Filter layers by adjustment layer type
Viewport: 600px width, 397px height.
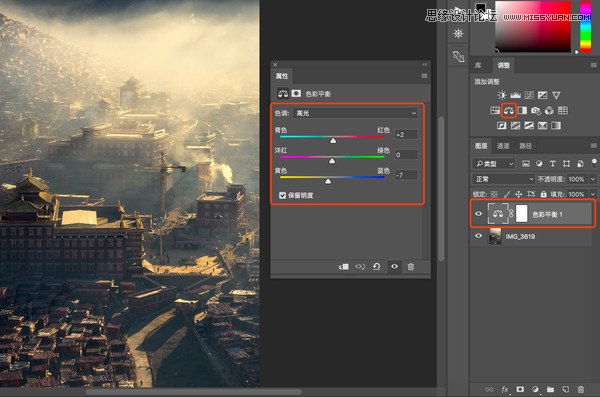click(x=539, y=164)
